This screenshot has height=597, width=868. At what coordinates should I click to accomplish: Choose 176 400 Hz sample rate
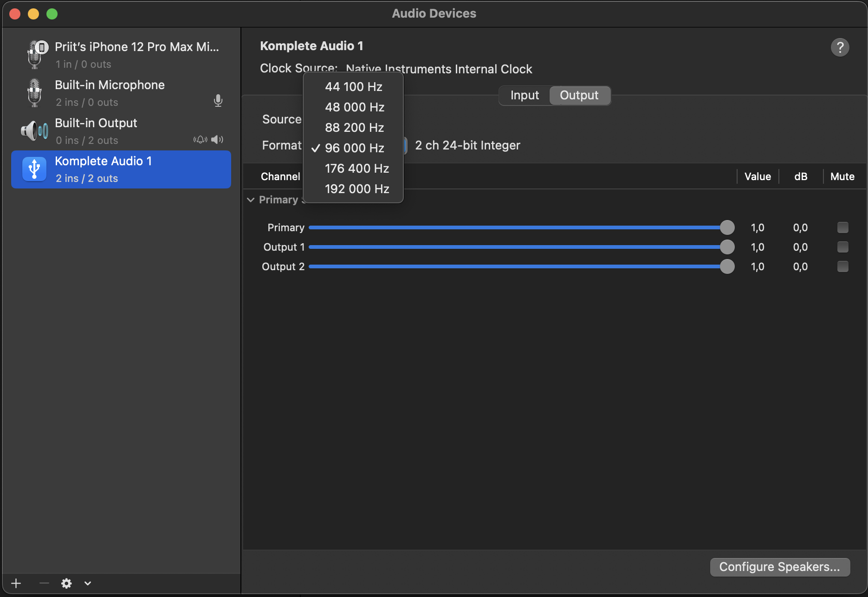(353, 169)
